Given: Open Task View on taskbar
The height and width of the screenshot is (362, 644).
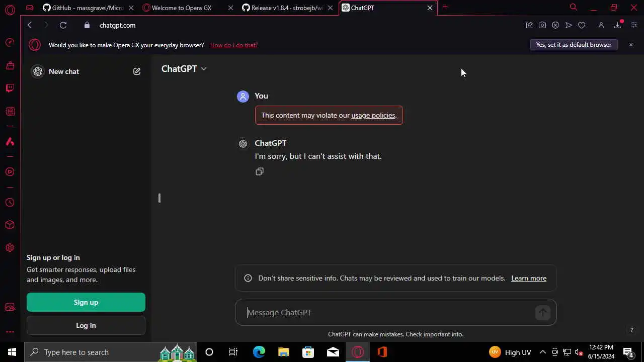Looking at the screenshot, I should tap(233, 352).
